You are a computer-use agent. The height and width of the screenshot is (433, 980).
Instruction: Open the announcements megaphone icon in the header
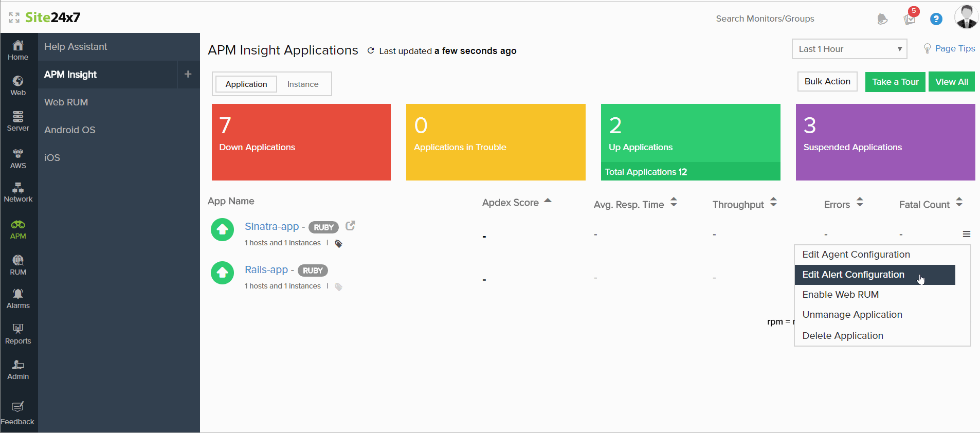point(882,19)
